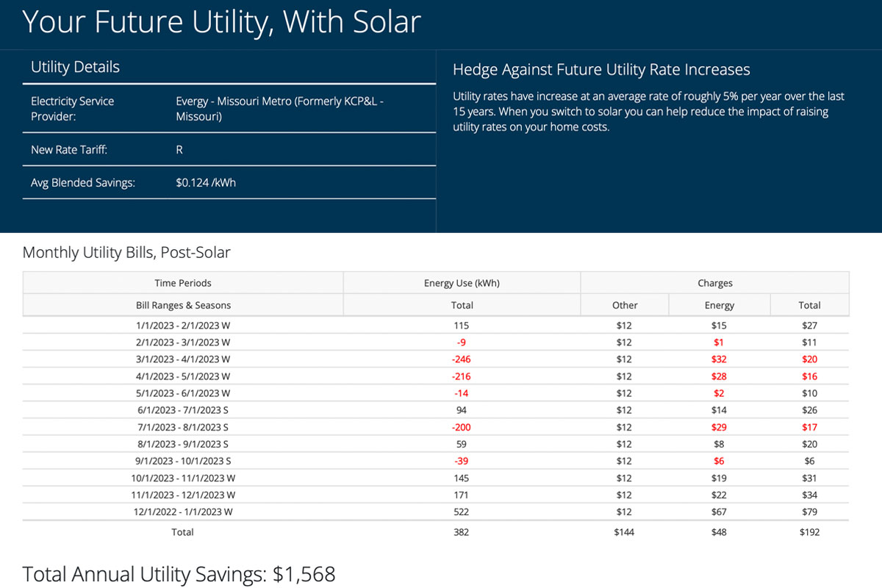Click the Energy Use (kWh) column header

tap(462, 282)
